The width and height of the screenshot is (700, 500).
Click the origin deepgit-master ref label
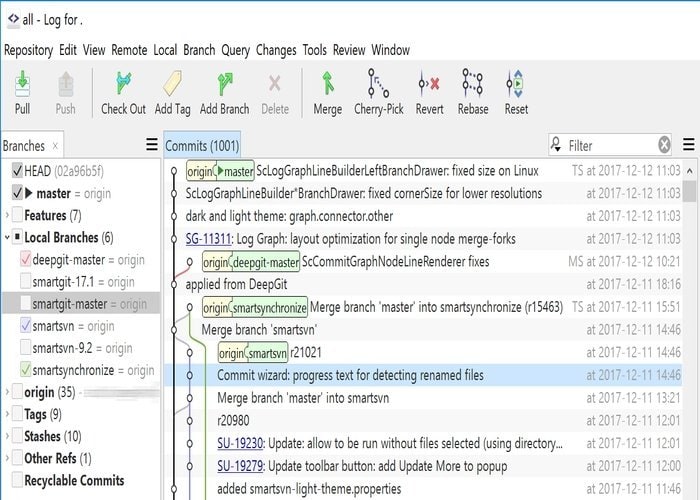(251, 262)
